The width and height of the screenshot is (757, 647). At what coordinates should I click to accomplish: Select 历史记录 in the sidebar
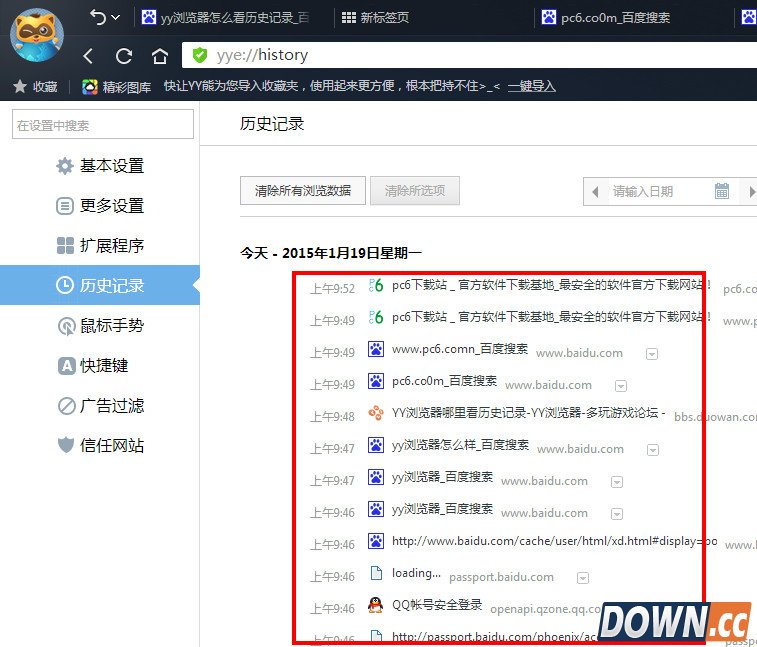click(x=100, y=285)
